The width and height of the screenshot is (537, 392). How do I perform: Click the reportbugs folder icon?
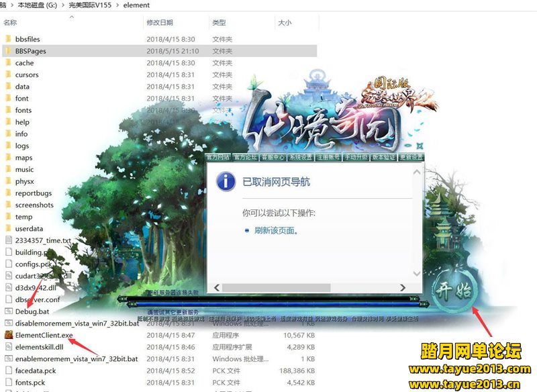[x=9, y=193]
